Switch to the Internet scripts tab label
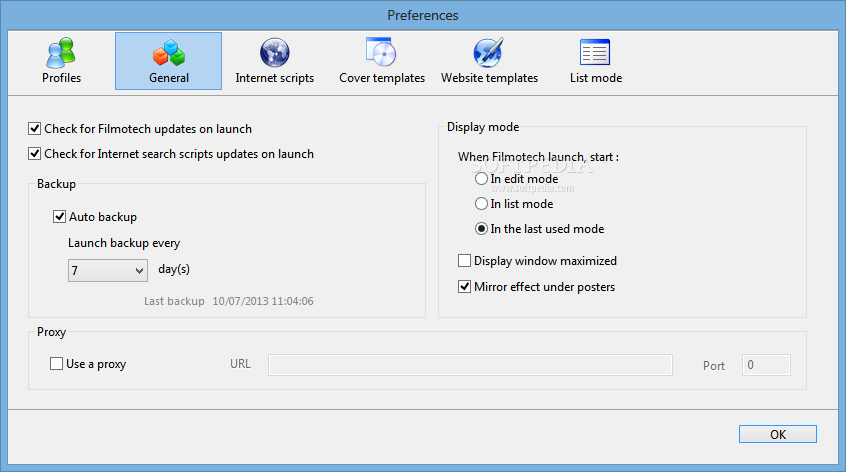846x472 pixels. pyautogui.click(x=275, y=78)
